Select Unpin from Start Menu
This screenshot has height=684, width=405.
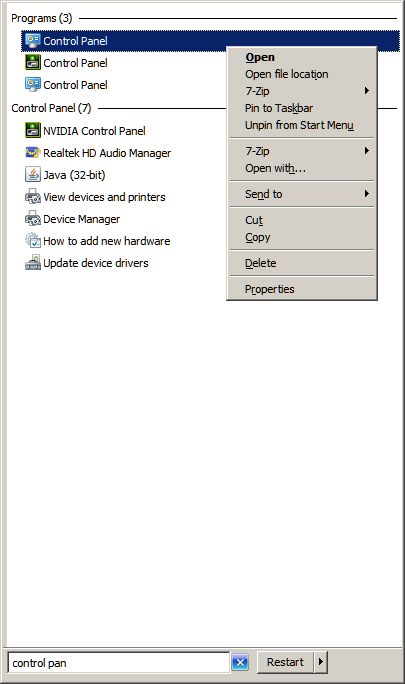click(x=299, y=125)
